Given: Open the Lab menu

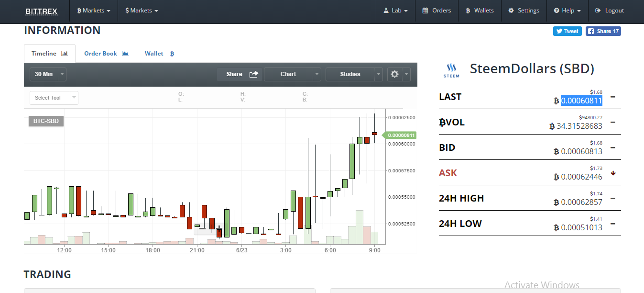Looking at the screenshot, I should pos(395,11).
